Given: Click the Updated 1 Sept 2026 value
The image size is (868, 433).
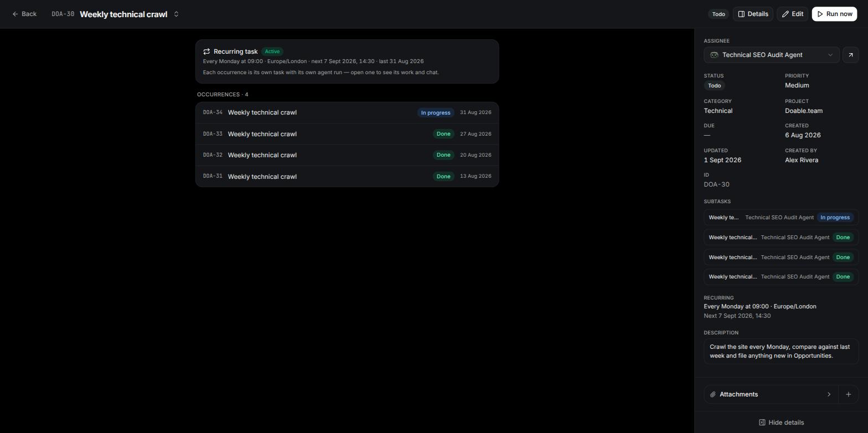Looking at the screenshot, I should point(722,160).
